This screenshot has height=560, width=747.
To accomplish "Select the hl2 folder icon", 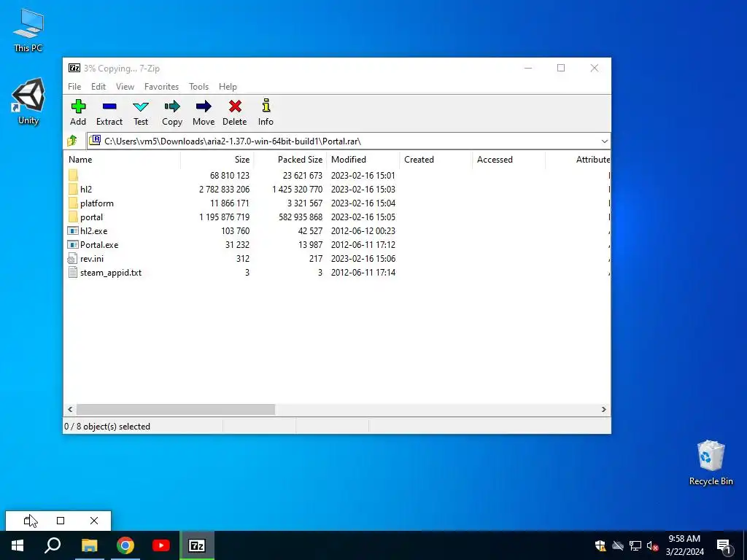I will click(73, 190).
